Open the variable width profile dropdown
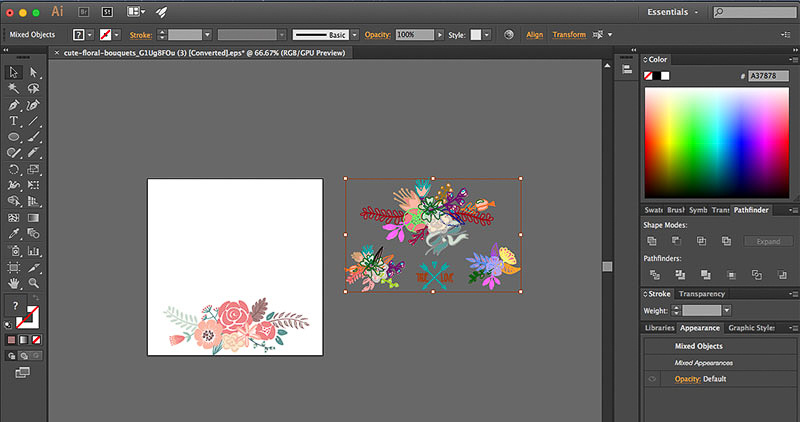 pyautogui.click(x=282, y=35)
